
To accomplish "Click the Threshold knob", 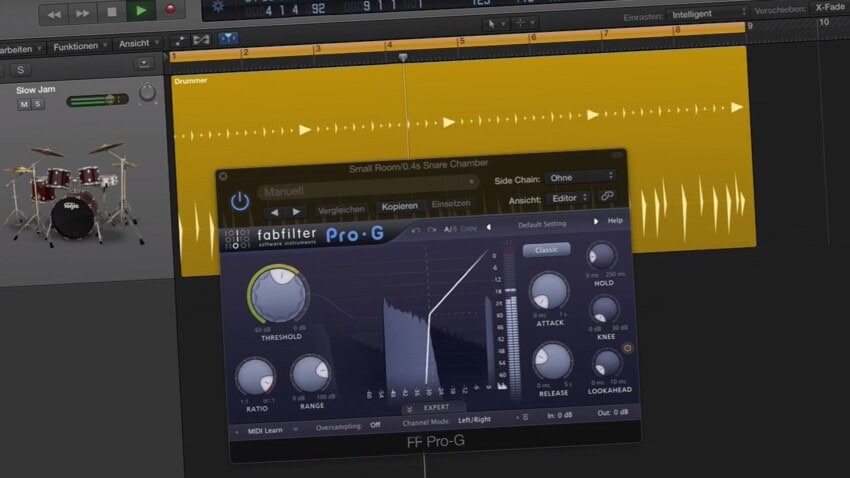I will (279, 295).
